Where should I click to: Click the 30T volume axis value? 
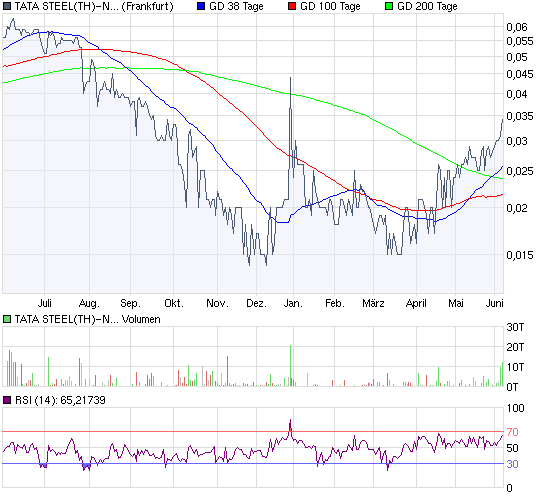[515, 327]
